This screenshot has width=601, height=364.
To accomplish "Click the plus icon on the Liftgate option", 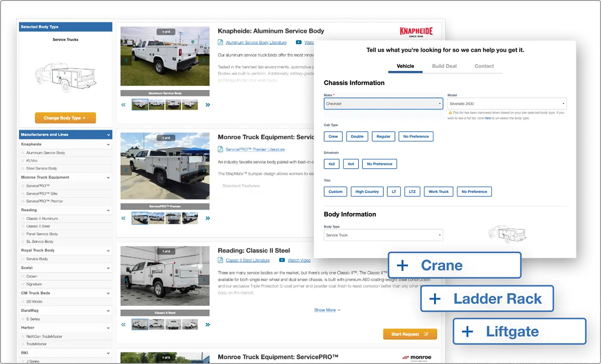I will click(x=467, y=331).
